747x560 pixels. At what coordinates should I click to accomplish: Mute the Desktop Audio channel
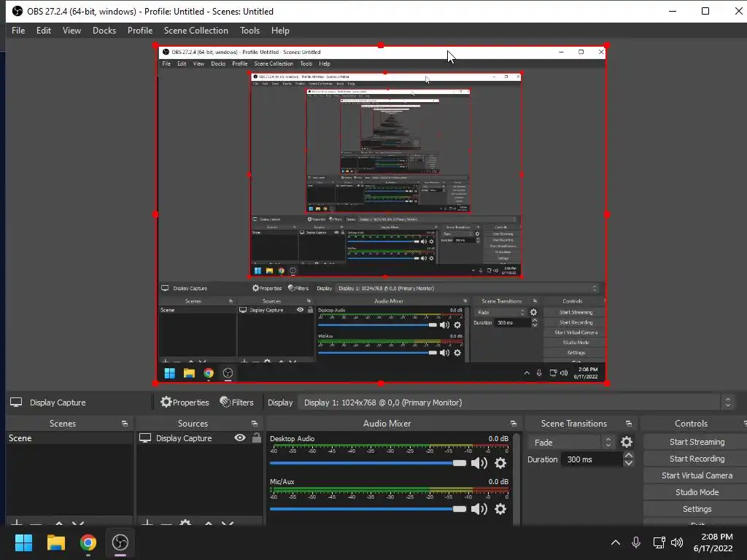[x=479, y=463]
